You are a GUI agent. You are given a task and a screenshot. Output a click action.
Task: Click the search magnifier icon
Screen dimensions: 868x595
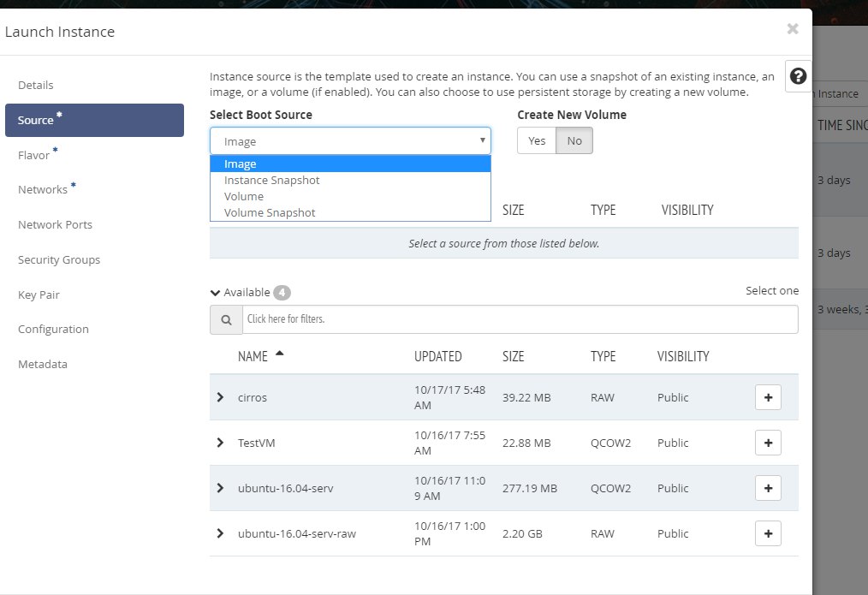(227, 319)
